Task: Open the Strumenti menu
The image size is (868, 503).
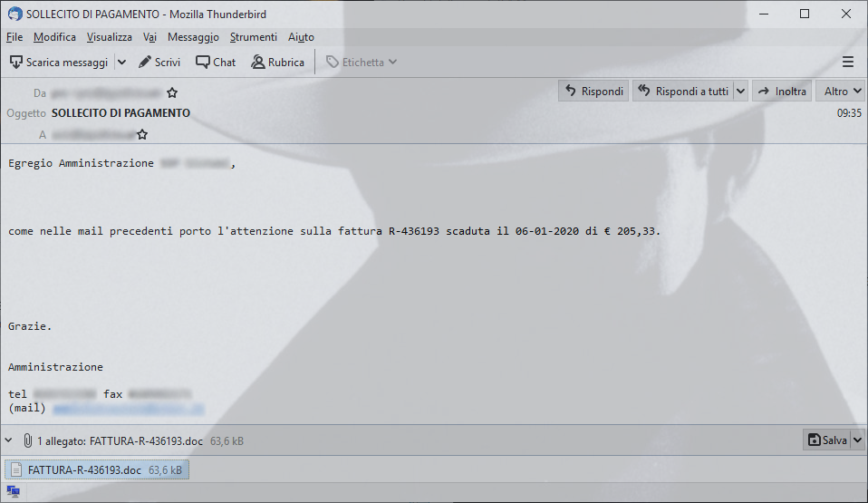Action: [254, 37]
